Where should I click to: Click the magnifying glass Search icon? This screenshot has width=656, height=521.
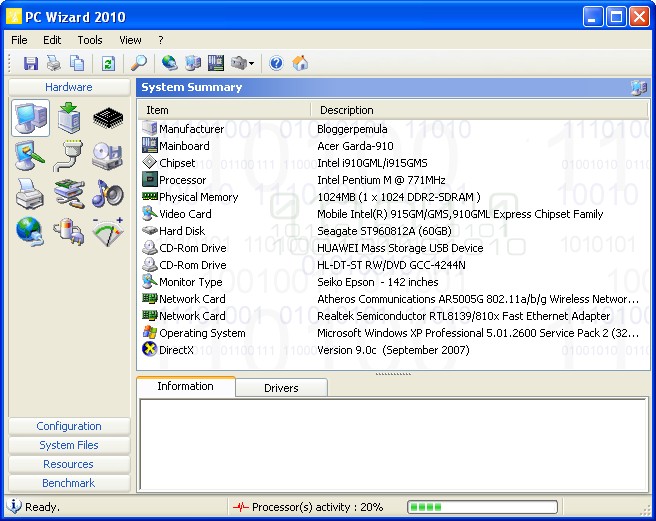pos(138,64)
